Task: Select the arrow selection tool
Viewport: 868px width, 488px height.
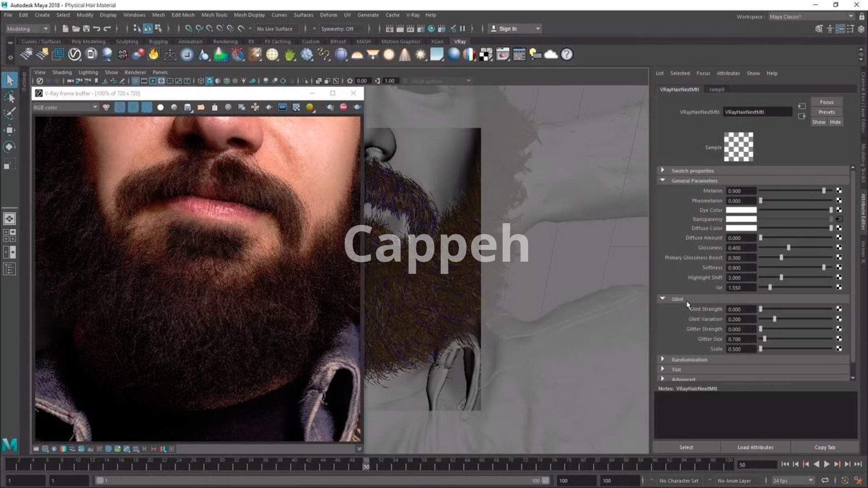Action: (x=9, y=80)
